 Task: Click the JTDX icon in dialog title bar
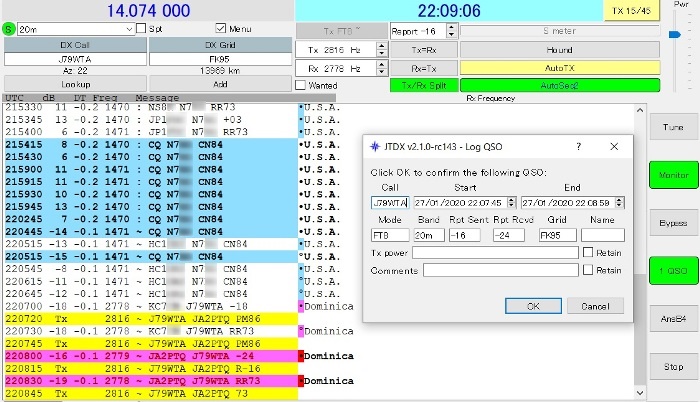(375, 147)
